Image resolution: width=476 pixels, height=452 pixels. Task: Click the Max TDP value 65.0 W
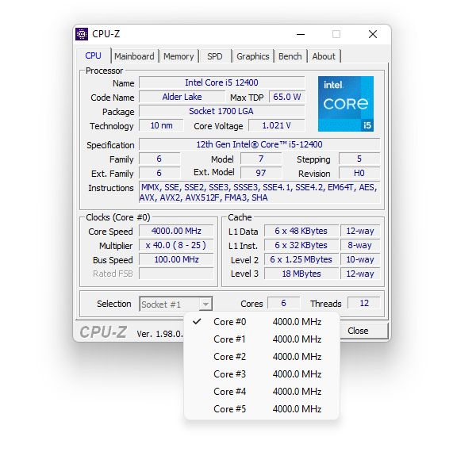click(x=287, y=97)
